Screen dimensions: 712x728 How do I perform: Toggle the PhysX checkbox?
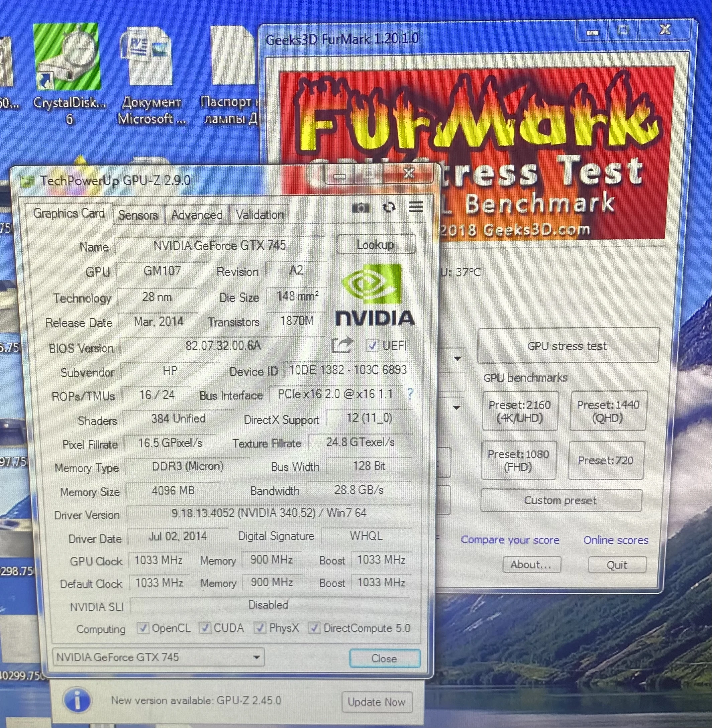260,628
